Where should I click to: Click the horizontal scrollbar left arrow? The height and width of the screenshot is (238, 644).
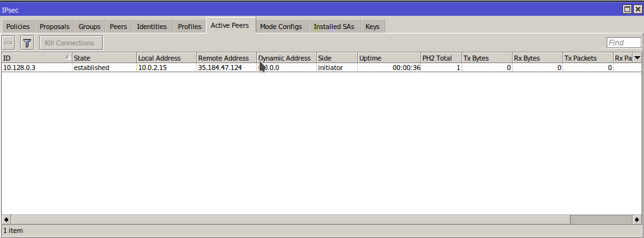coord(6,220)
